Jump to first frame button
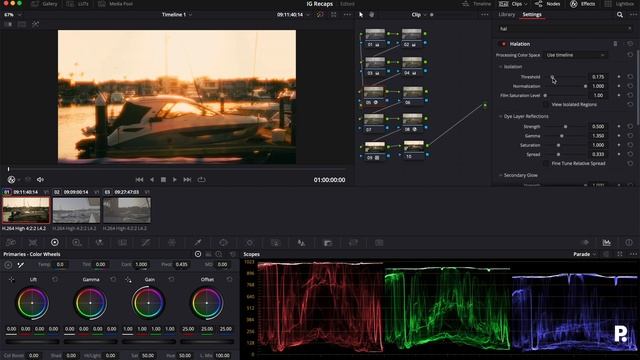The height and width of the screenshot is (360, 640). pos(139,180)
